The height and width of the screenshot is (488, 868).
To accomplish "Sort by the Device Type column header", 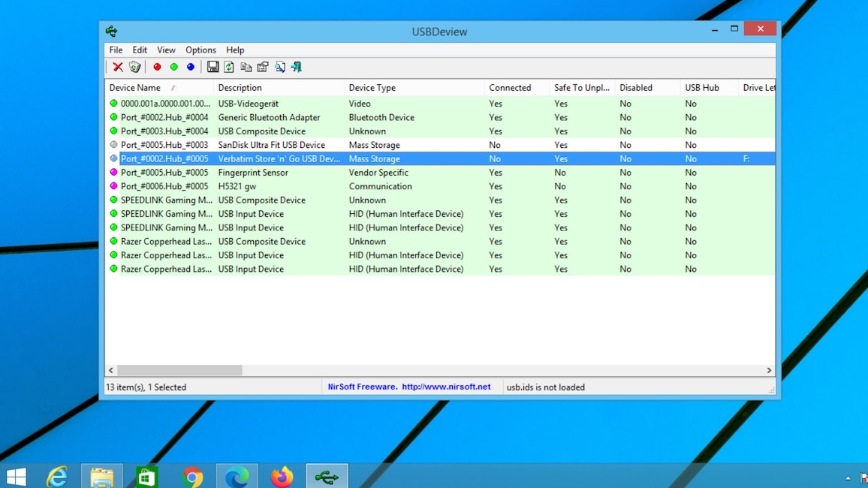I will tap(372, 88).
